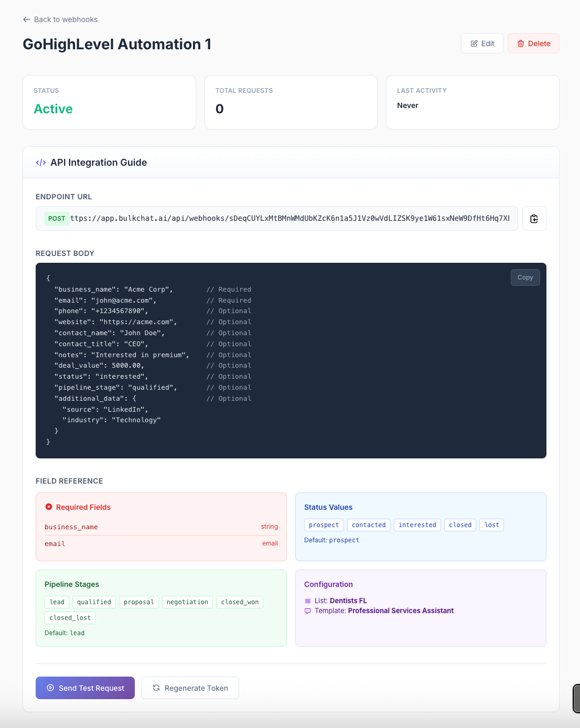The height and width of the screenshot is (728, 580).
Task: Click the chat icon beside Template
Action: 308,611
